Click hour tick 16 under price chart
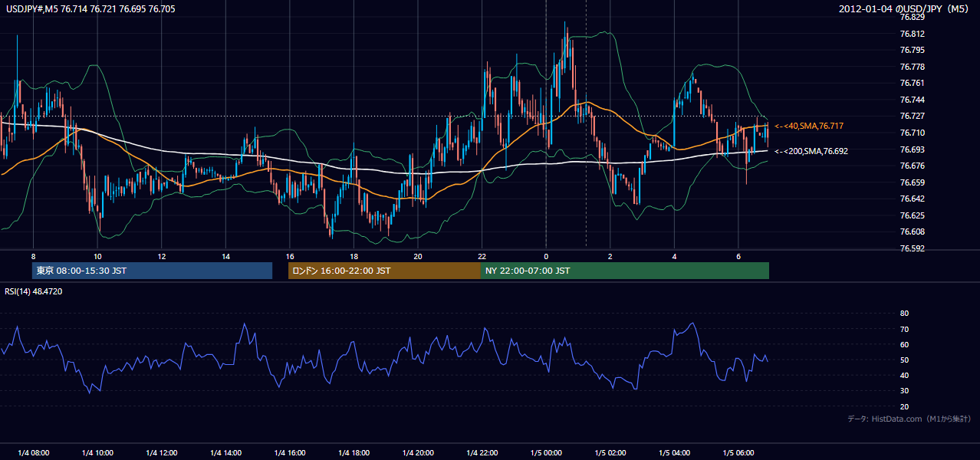Viewport: 980px width, 460px height. [x=290, y=256]
